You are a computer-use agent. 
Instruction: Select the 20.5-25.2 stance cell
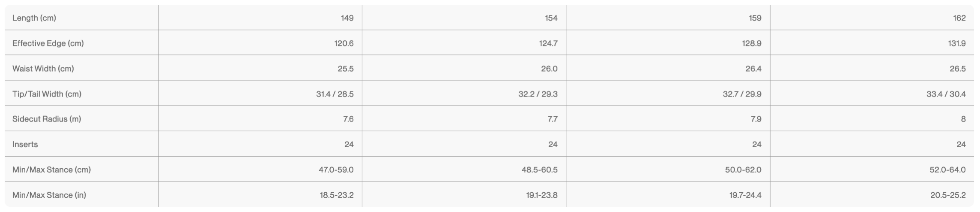point(948,195)
